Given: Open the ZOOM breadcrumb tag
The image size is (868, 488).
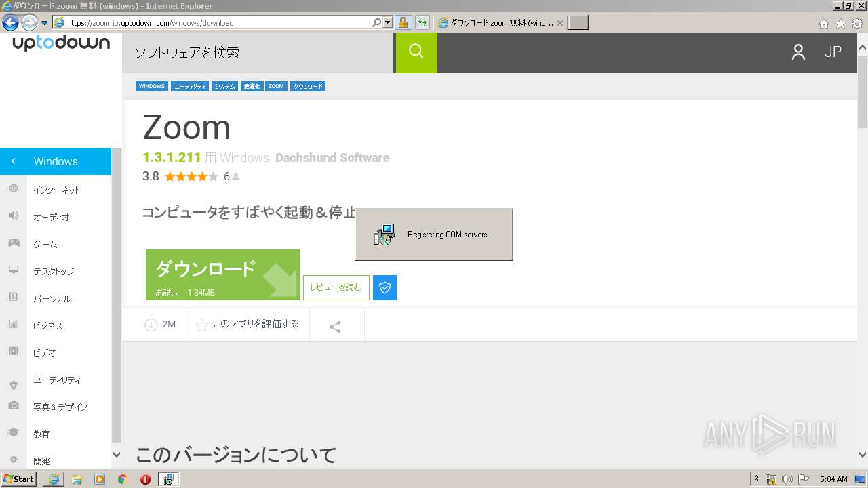Looking at the screenshot, I should click(x=276, y=86).
